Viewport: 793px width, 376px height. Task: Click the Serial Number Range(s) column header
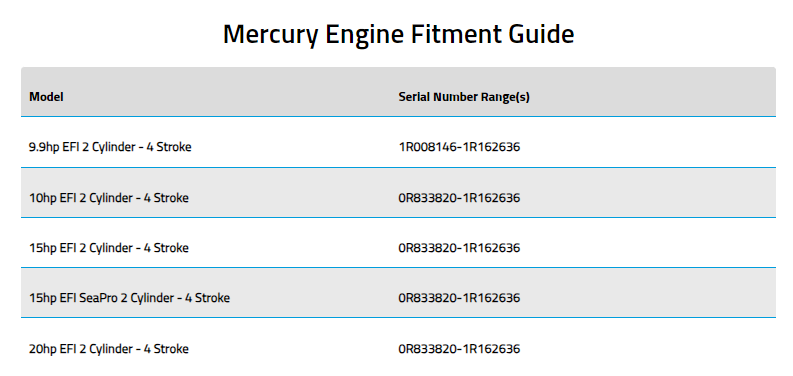[x=464, y=97]
